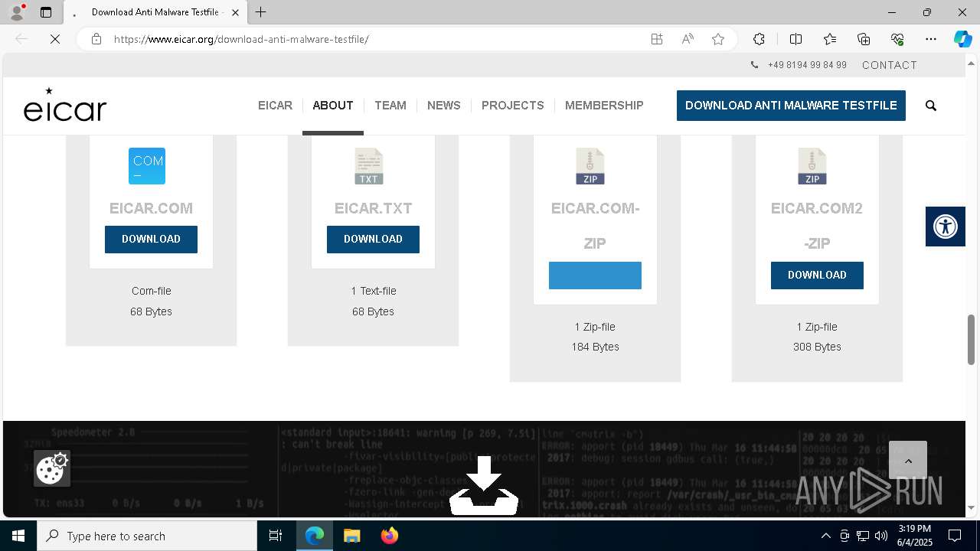Click the '184 Bytes' size text
The width and height of the screenshot is (980, 551).
[595, 347]
